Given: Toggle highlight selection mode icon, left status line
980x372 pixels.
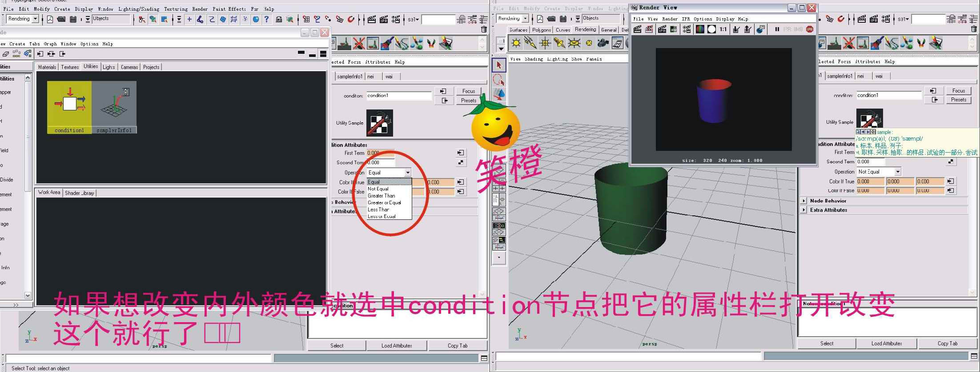Looking at the screenshot, I should click(290, 19).
